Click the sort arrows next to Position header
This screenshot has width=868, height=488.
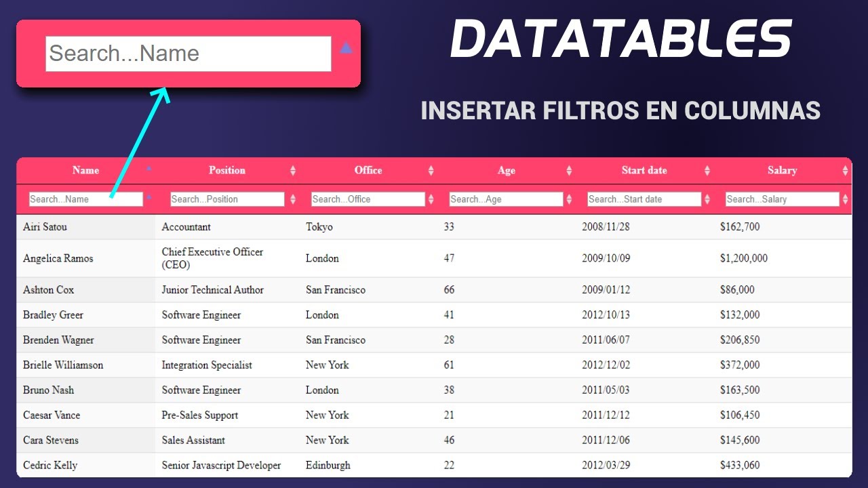pyautogui.click(x=293, y=171)
